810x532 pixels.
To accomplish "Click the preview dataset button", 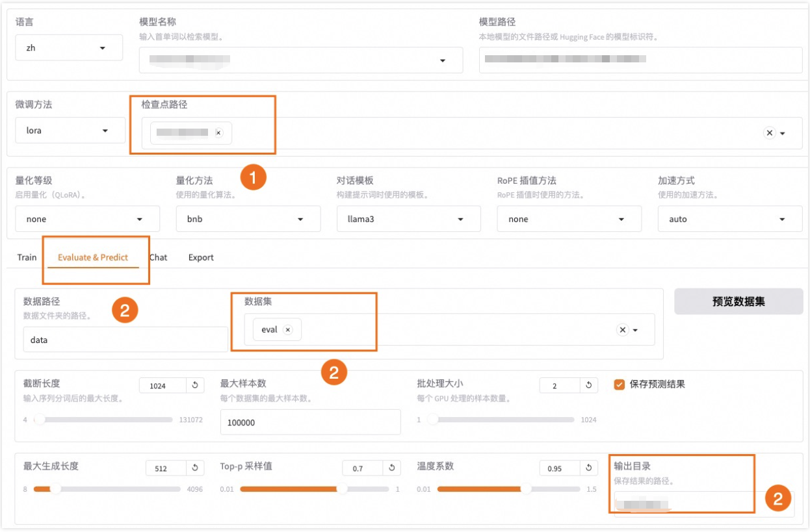I will (x=738, y=301).
